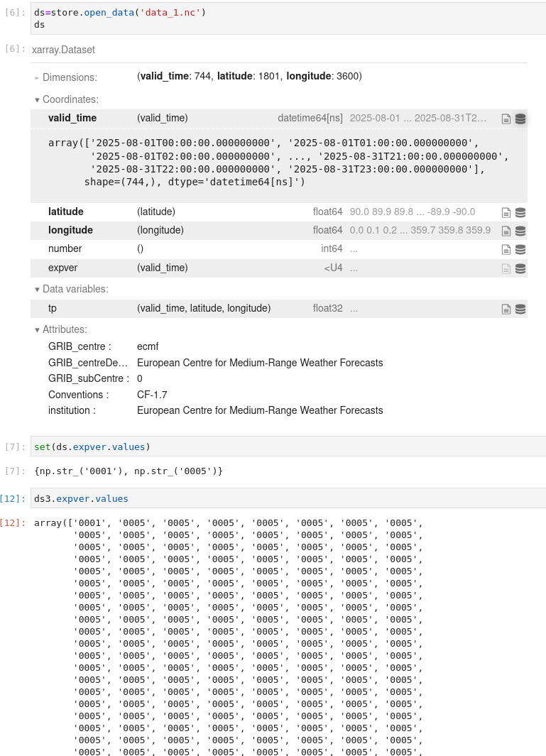Click the set(ds.expver.values) code cell

pyautogui.click(x=284, y=447)
